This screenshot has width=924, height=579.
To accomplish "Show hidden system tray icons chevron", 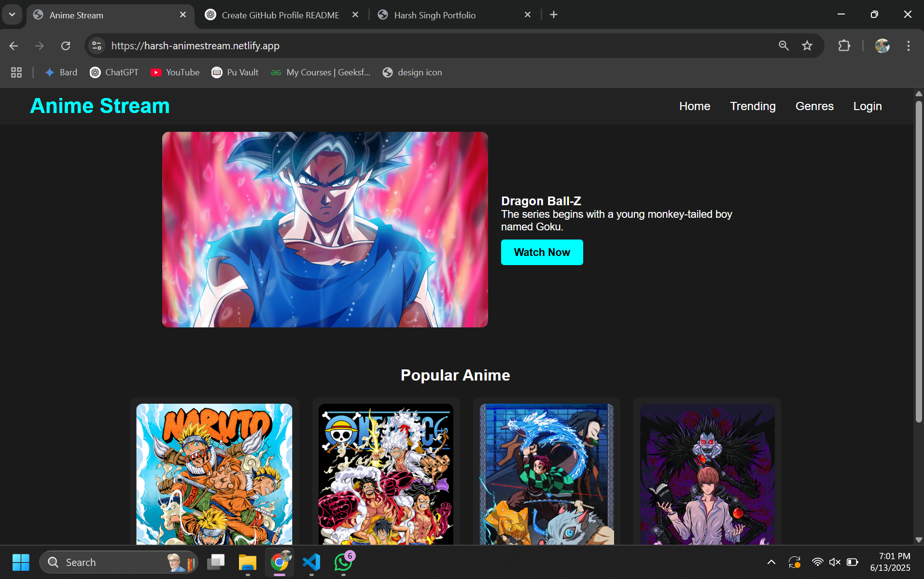I will [x=771, y=562].
